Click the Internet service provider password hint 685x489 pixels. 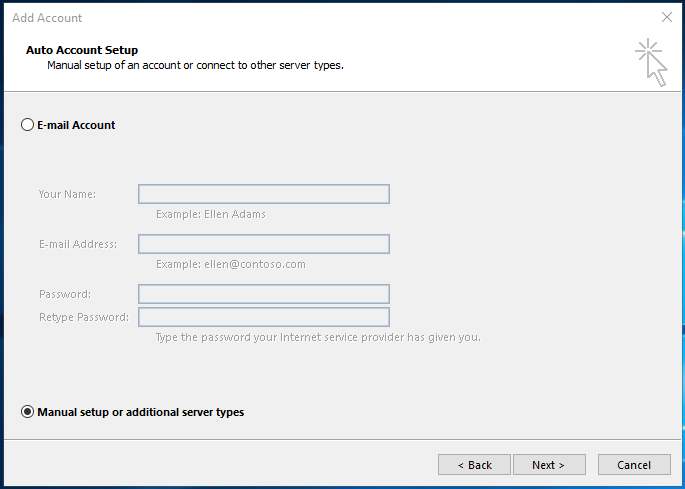pos(318,337)
